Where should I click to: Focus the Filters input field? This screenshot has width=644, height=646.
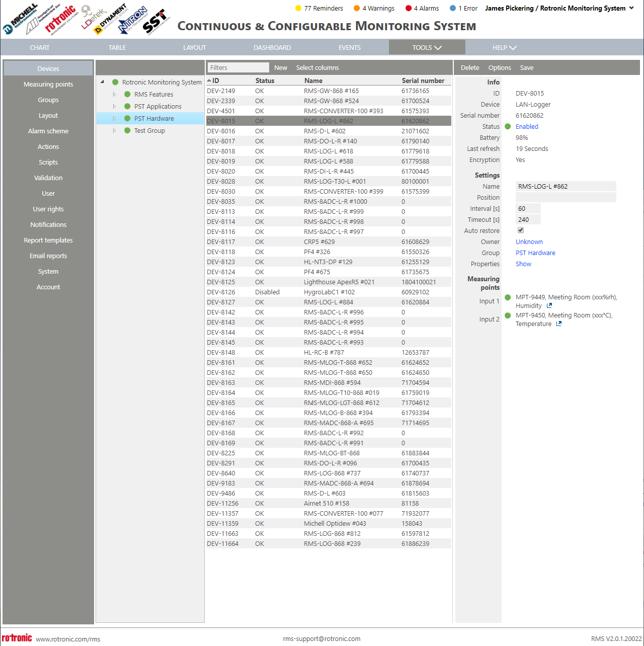tap(238, 67)
